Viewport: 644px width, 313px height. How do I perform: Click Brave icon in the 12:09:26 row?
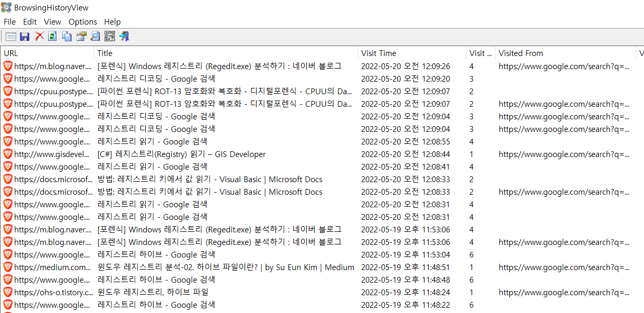(x=8, y=66)
